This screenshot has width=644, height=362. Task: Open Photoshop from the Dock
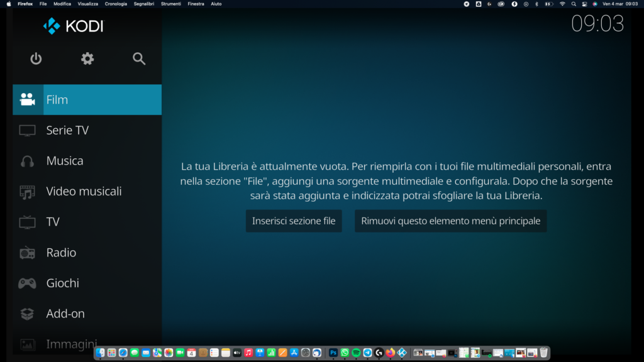click(x=333, y=353)
